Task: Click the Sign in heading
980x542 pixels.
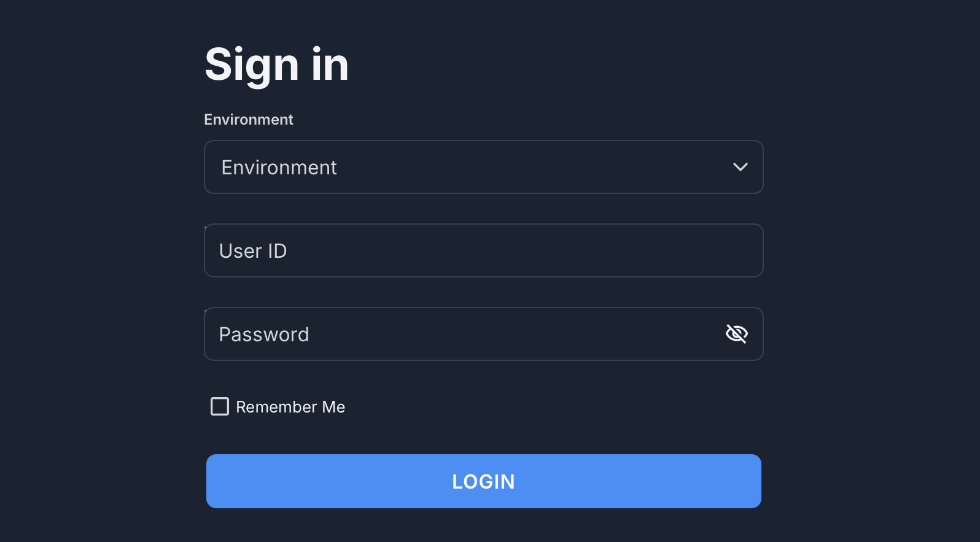Action: pos(277,64)
